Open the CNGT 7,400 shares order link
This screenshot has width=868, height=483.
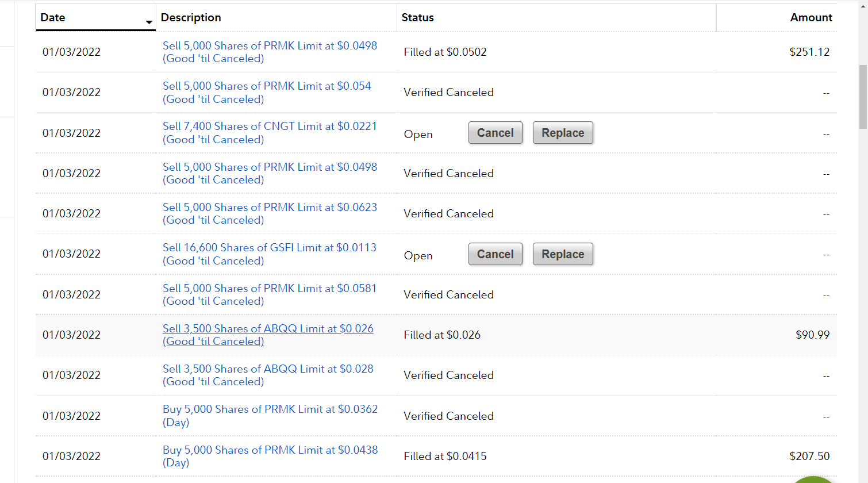click(270, 126)
